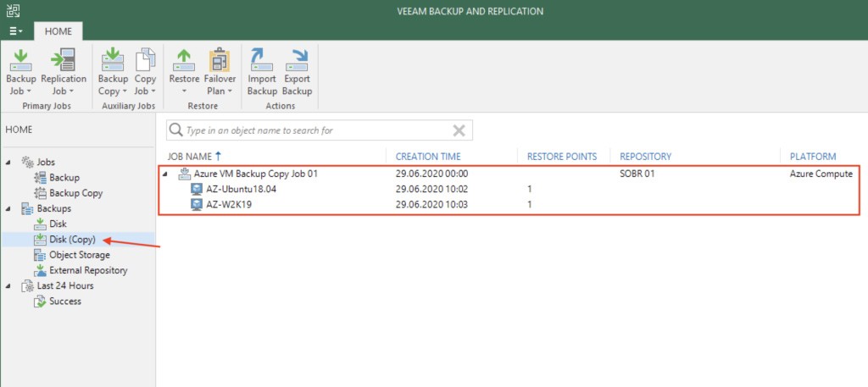Clear search with the X button
Viewport: 868px width, 387px height.
point(459,130)
